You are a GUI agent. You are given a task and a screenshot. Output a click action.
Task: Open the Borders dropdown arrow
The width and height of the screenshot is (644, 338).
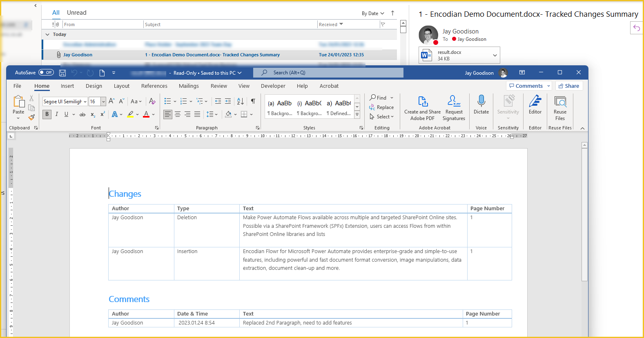[x=251, y=115]
